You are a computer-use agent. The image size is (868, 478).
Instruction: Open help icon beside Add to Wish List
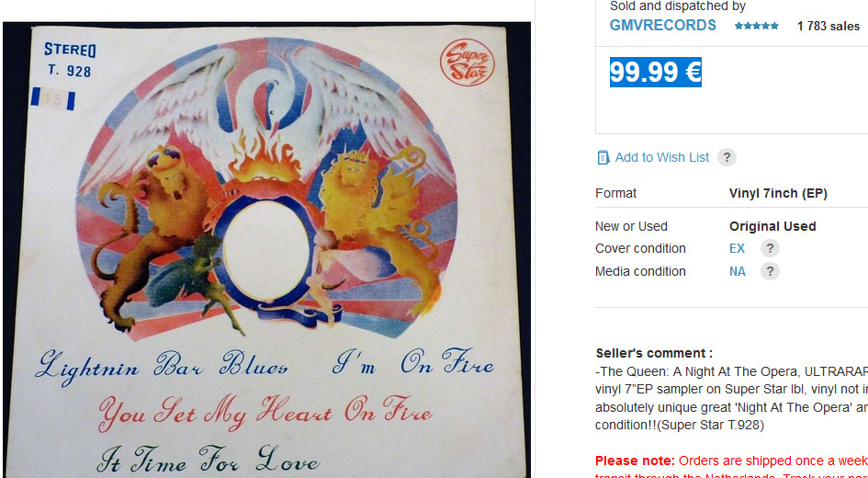coord(727,157)
